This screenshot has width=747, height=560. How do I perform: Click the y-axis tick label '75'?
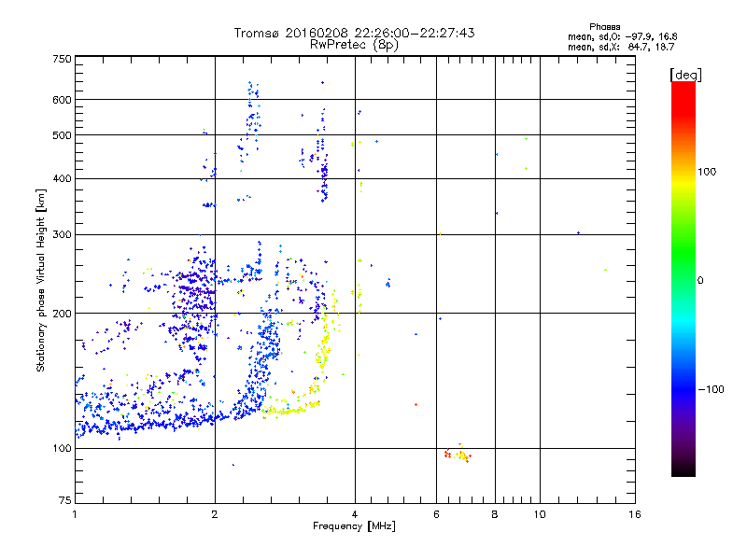pos(65,500)
